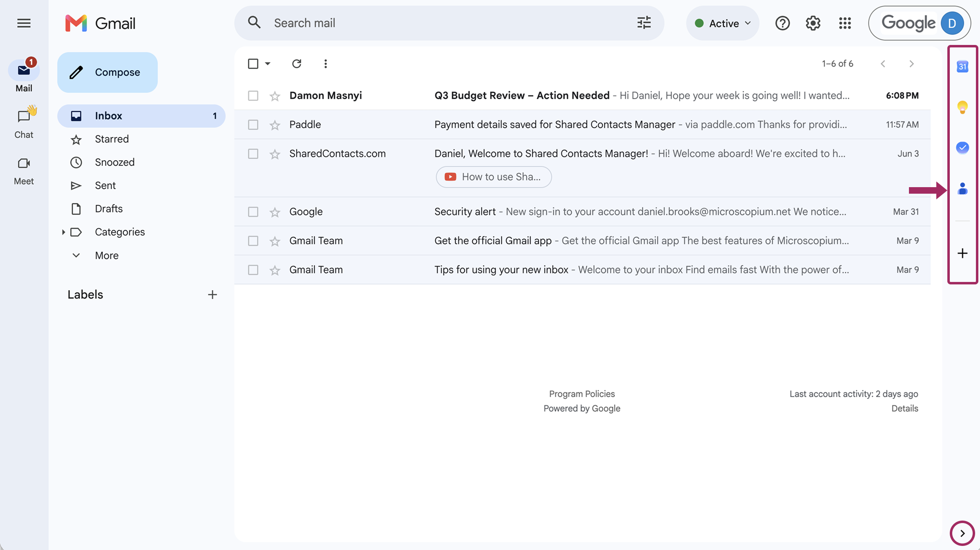980x550 pixels.
Task: Open the select dropdown arrow
Action: (267, 64)
